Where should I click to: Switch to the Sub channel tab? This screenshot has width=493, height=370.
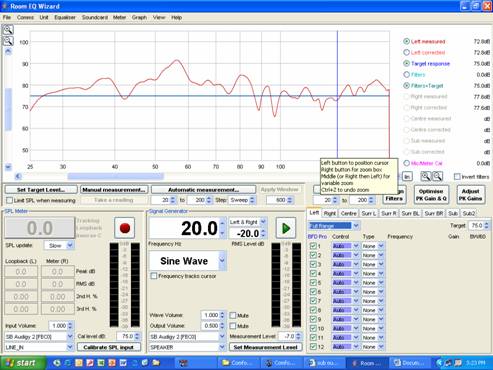[x=452, y=213]
